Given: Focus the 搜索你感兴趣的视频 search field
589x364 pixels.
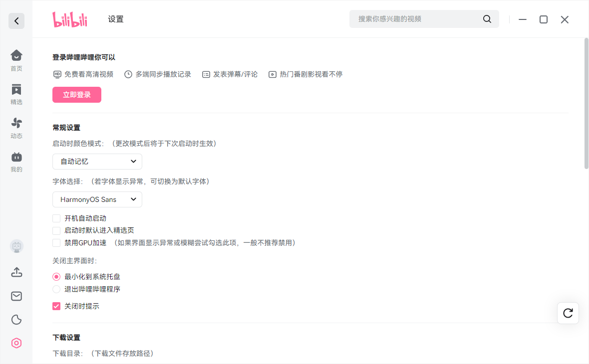Looking at the screenshot, I should pyautogui.click(x=417, y=19).
